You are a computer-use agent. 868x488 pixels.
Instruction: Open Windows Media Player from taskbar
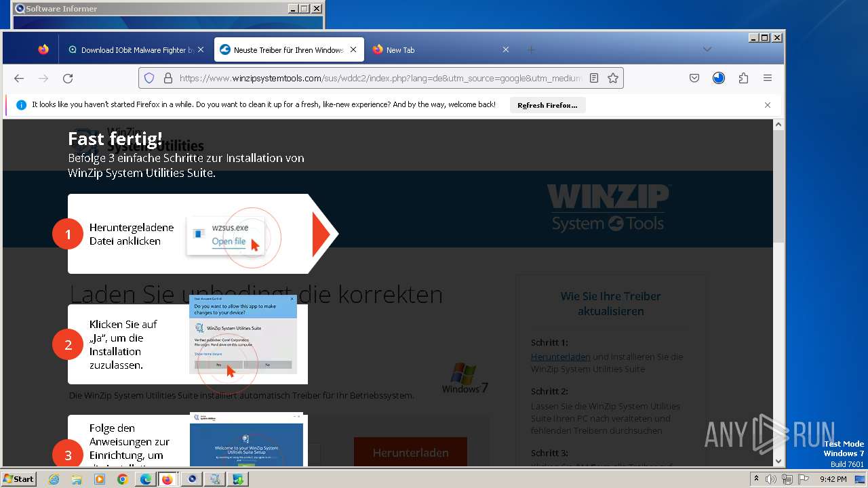100,479
